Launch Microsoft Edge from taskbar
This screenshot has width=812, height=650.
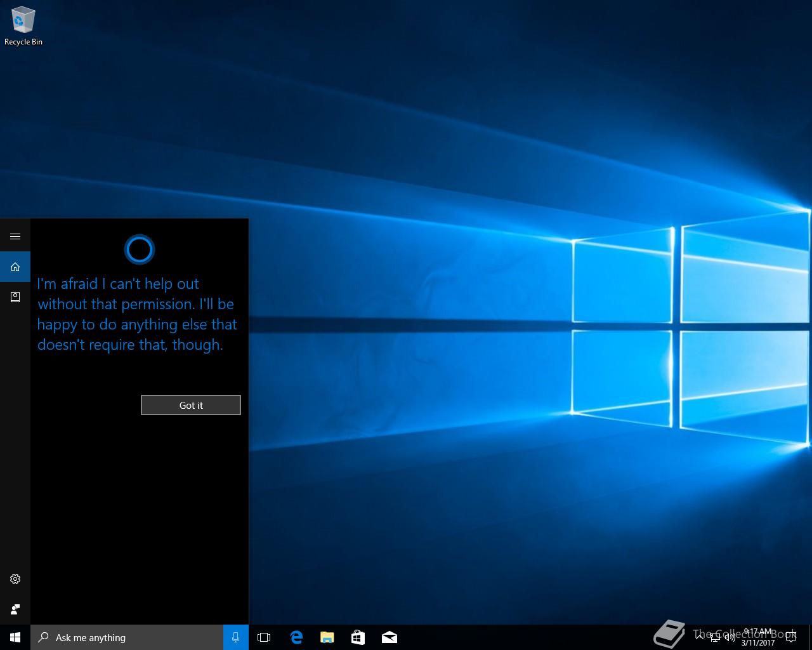pyautogui.click(x=296, y=637)
